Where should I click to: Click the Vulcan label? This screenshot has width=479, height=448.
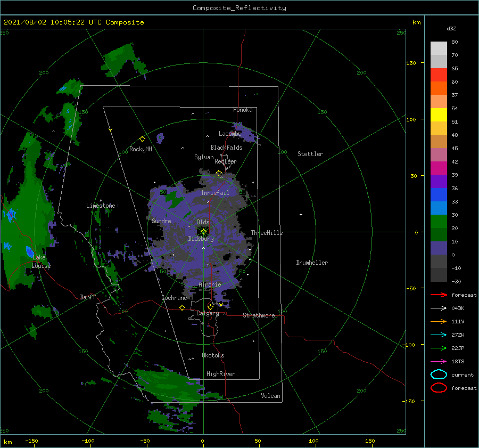pyautogui.click(x=271, y=396)
